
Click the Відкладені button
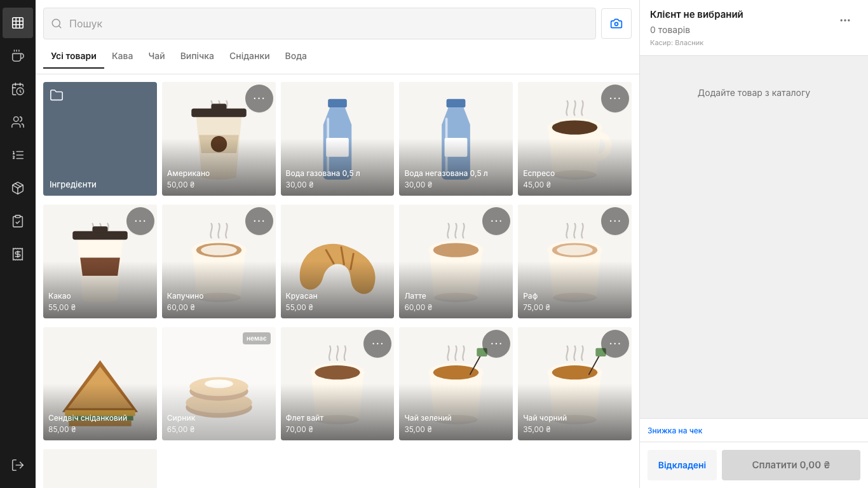click(682, 465)
